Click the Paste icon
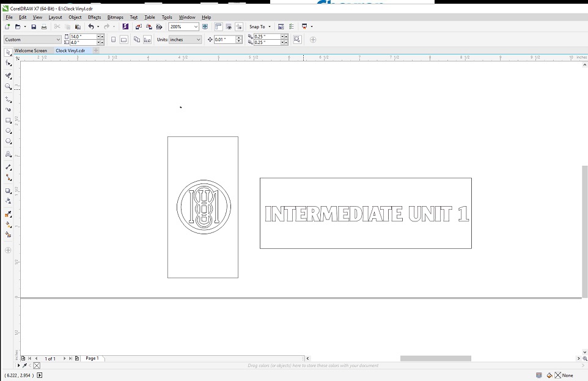This screenshot has height=381, width=588. (78, 27)
